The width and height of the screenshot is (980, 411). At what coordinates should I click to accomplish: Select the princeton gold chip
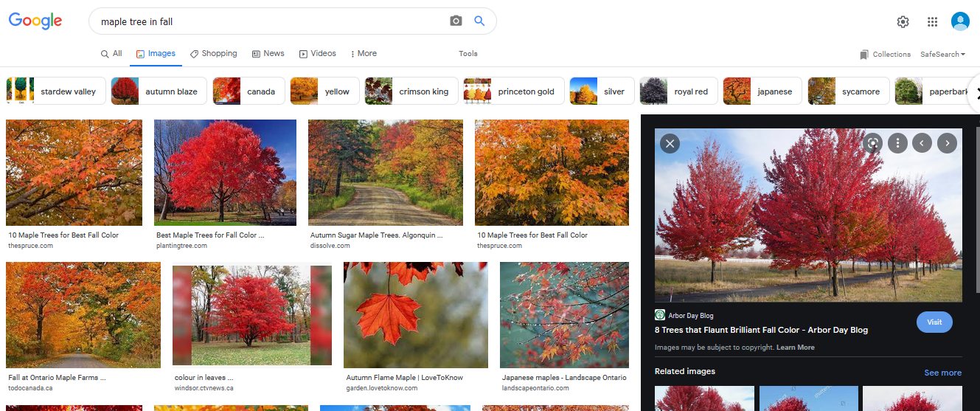pos(514,91)
